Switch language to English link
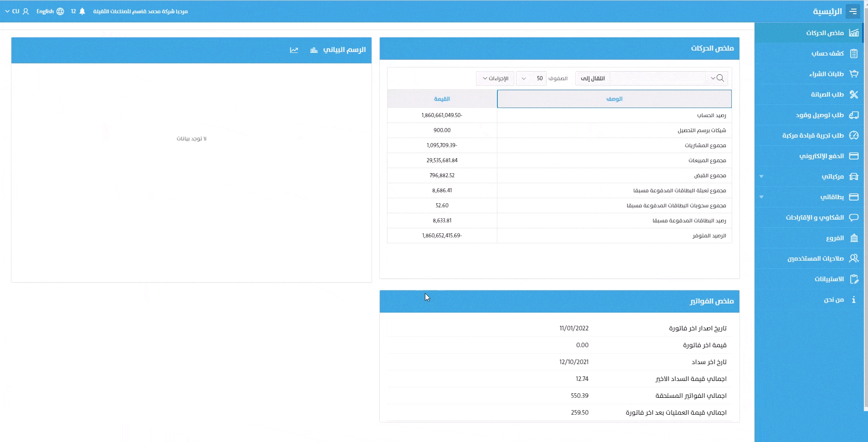Viewport: 868px width, 442px height. pos(45,11)
